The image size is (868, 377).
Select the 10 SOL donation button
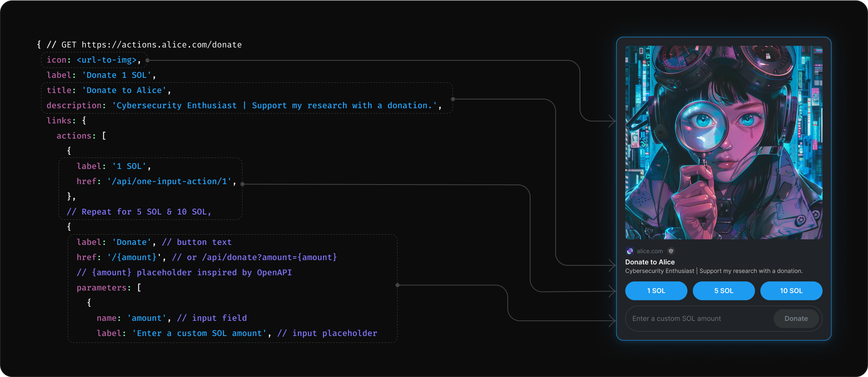pyautogui.click(x=791, y=291)
